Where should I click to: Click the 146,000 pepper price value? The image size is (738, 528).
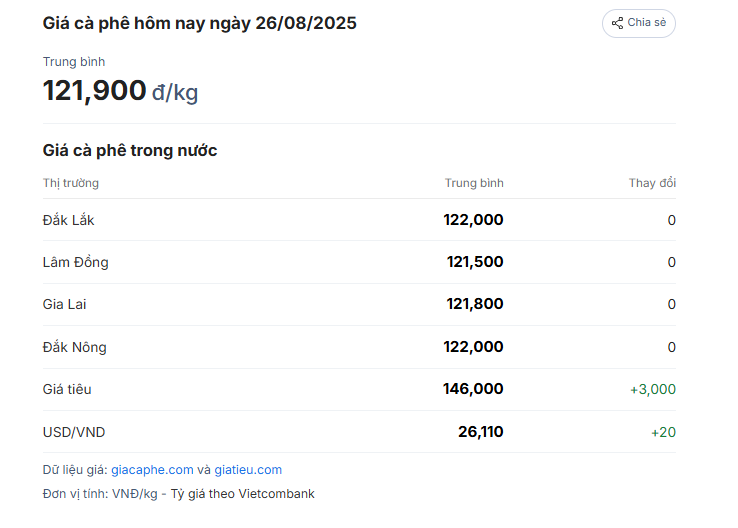(473, 389)
